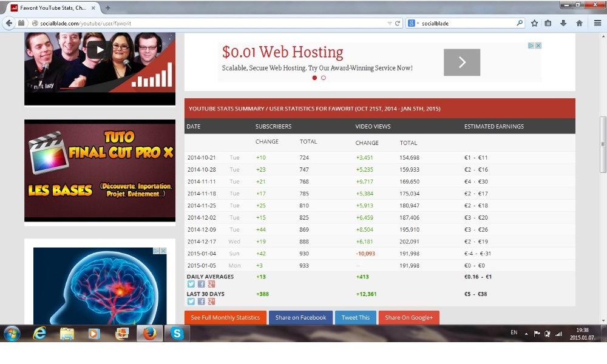Image resolution: width=607 pixels, height=364 pixels.
Task: Click the $0.01 Web Hosting ad headline
Action: [x=283, y=52]
